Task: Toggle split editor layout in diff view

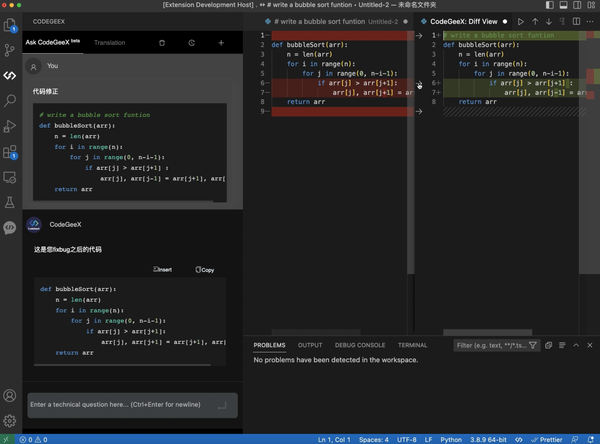Action: [x=576, y=21]
